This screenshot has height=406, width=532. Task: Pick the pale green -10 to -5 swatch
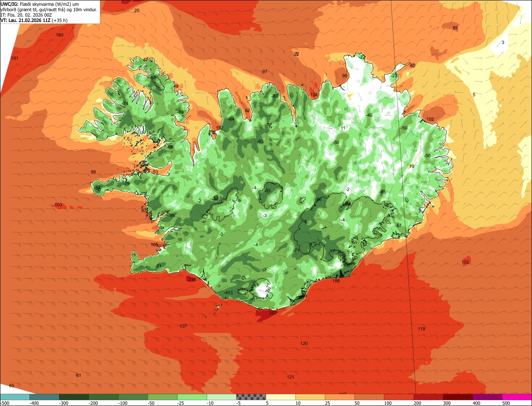[222, 397]
